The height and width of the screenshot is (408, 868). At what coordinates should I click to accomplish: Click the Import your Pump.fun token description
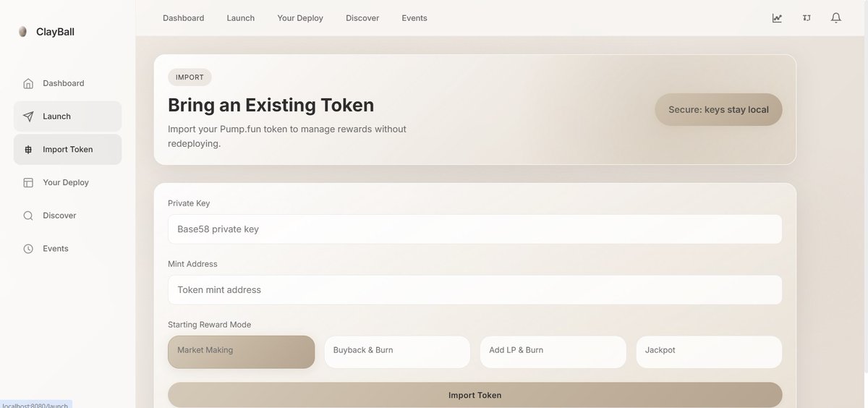287,136
